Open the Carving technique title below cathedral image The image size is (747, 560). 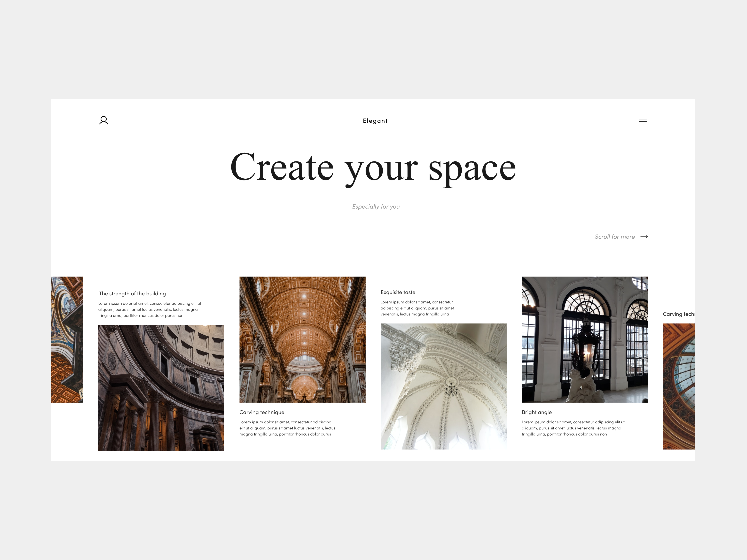click(262, 412)
